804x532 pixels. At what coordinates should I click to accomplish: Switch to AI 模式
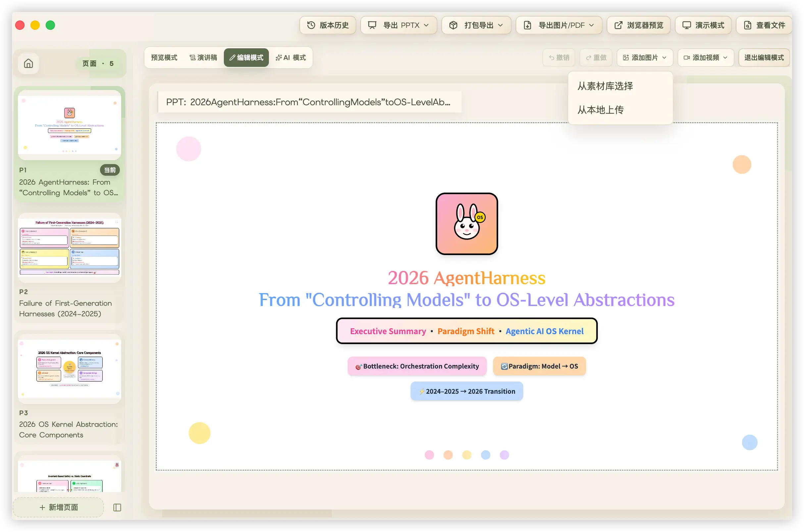click(x=291, y=58)
